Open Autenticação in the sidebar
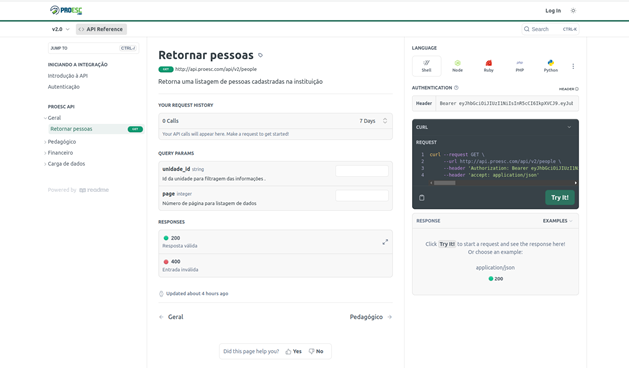Screen dimensions: 629x368 [64, 87]
